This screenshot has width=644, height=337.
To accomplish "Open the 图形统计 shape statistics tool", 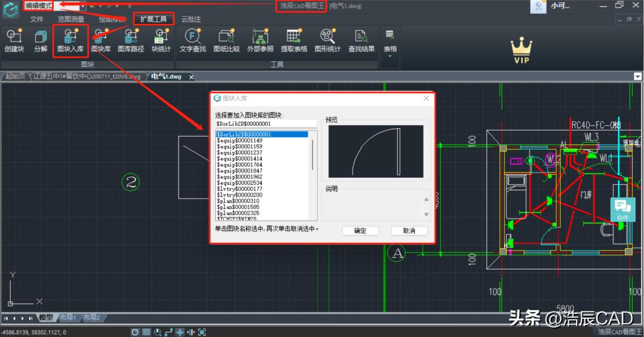I will click(327, 41).
